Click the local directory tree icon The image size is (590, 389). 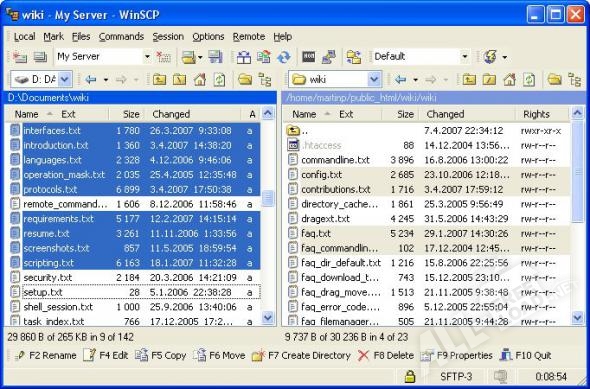coord(265,79)
